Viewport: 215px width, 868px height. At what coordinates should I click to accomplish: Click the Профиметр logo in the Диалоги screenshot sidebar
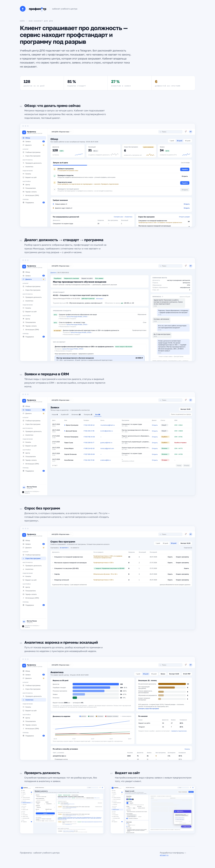tap(24, 266)
